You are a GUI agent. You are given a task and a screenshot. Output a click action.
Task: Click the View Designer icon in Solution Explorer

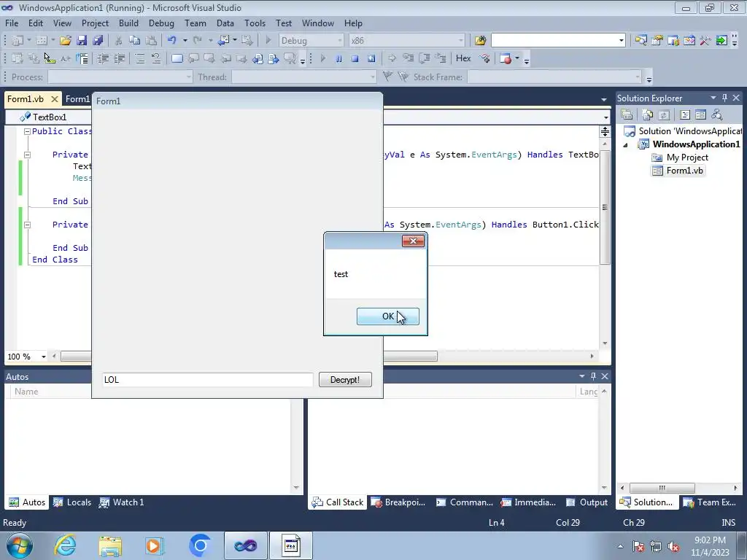coord(700,114)
